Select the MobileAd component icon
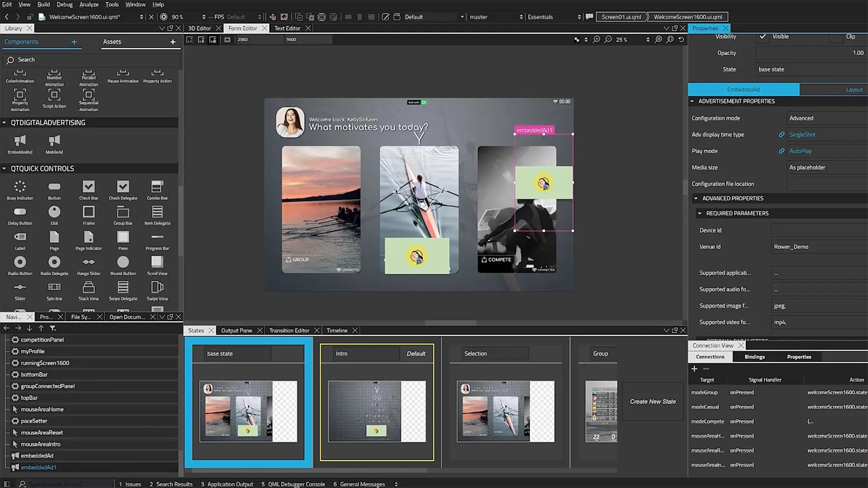The height and width of the screenshot is (488, 868). 54,141
